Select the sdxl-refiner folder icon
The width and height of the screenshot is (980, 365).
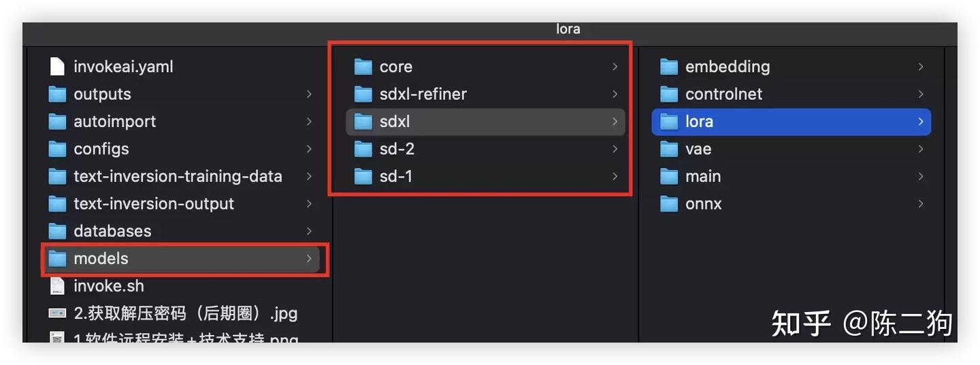363,94
